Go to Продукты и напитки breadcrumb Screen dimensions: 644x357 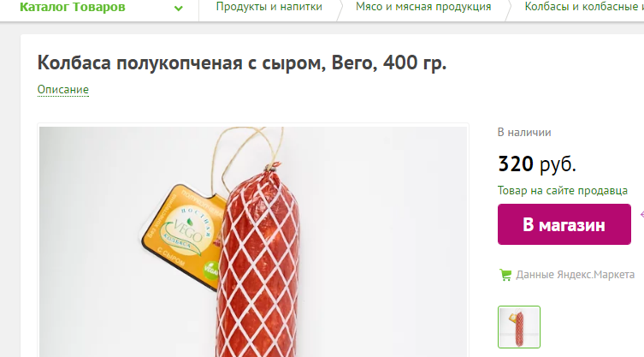[x=269, y=7]
